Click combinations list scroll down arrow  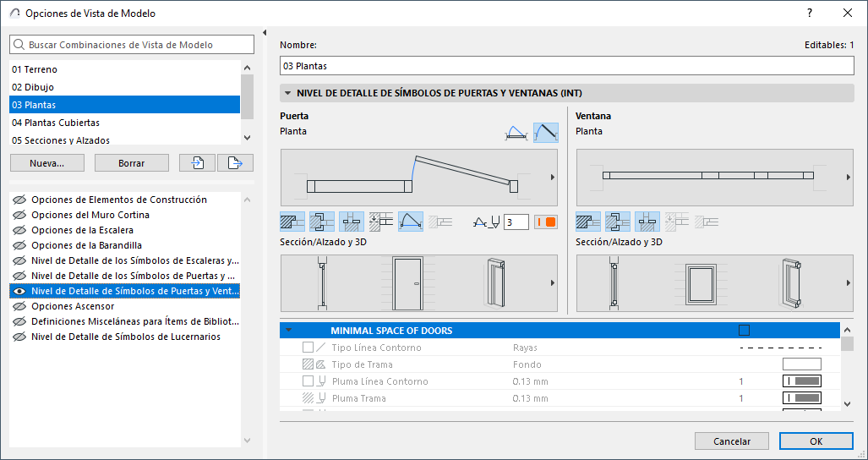[x=248, y=138]
